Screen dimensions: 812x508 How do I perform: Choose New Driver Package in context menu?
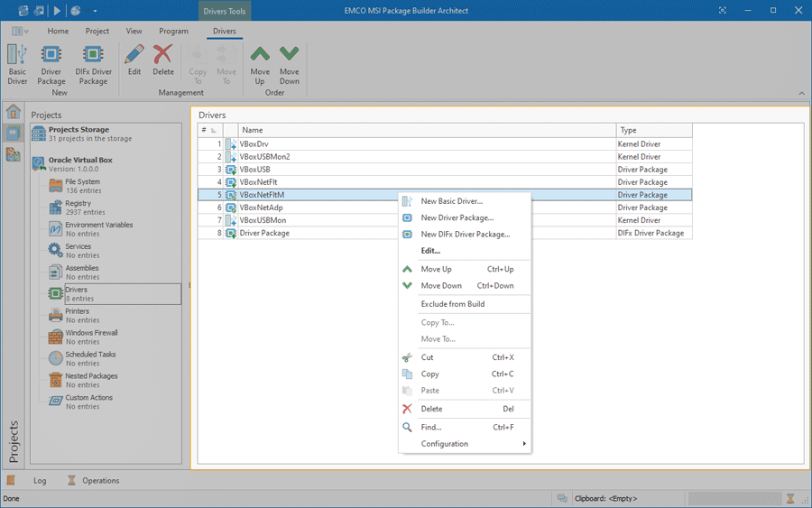coord(465,217)
